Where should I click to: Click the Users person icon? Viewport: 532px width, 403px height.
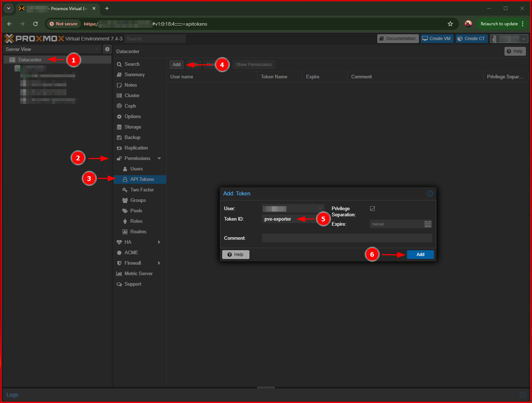125,169
